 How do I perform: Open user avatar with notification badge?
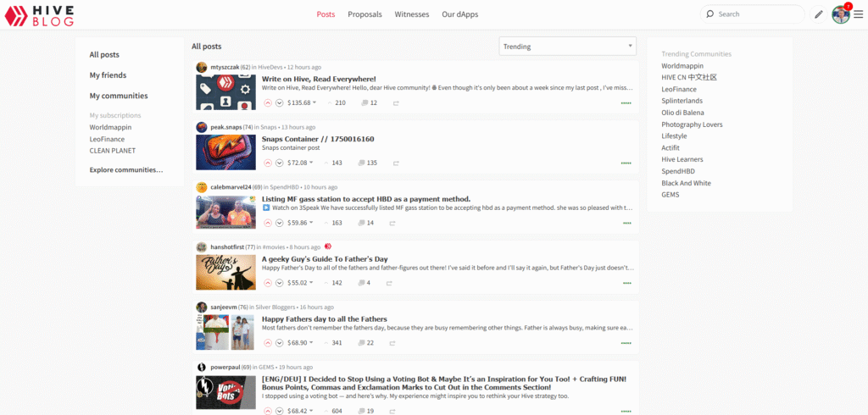pos(841,14)
